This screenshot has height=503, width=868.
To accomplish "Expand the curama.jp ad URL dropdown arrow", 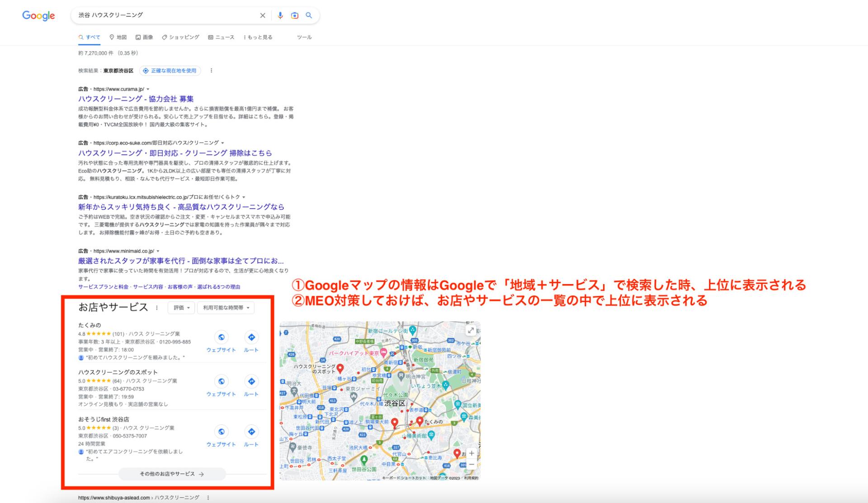I will click(148, 90).
